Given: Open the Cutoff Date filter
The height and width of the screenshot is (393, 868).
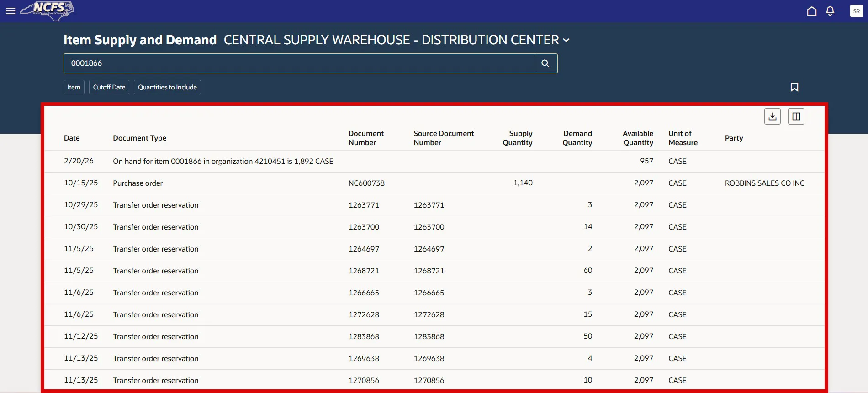Looking at the screenshot, I should pos(109,87).
